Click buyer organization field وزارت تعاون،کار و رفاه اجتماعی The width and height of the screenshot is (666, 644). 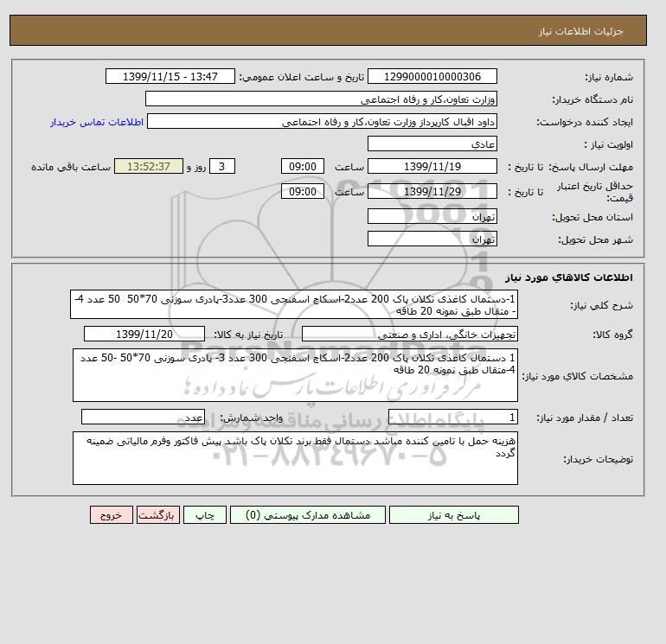pos(321,99)
